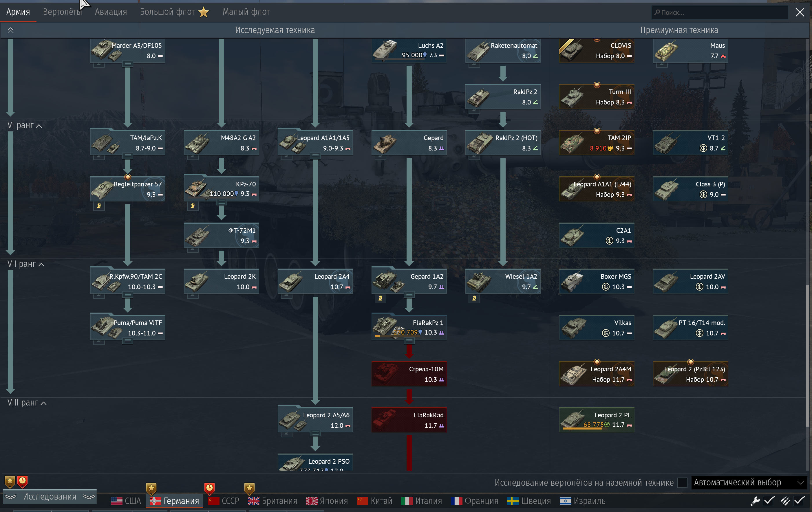Select the Maus premium tank icon
The image size is (812, 512).
[x=666, y=51]
